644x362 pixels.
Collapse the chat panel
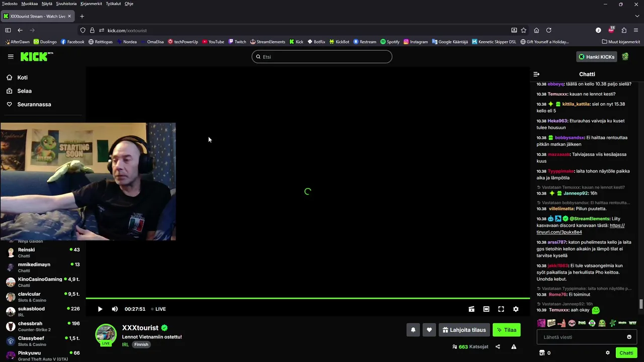tap(536, 74)
